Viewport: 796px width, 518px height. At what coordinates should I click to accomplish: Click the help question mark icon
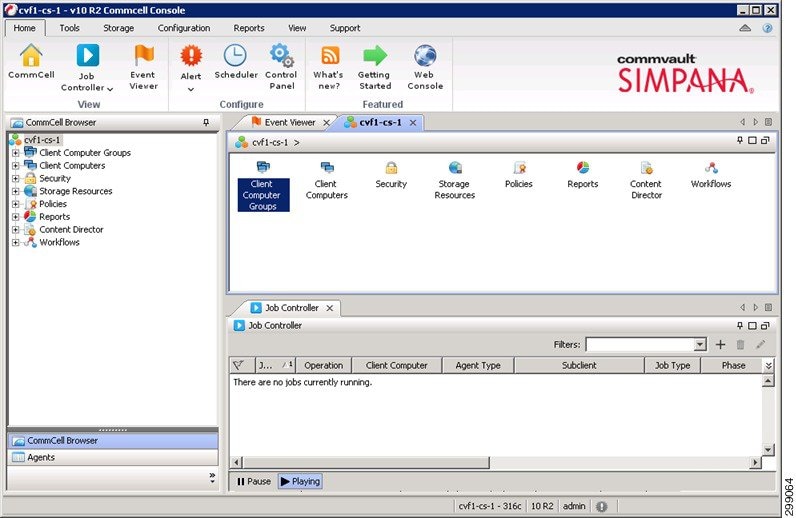(x=768, y=28)
